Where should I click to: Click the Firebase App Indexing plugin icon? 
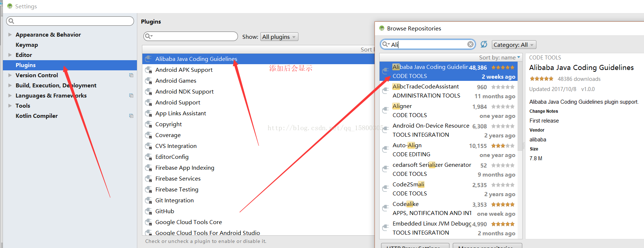click(148, 168)
